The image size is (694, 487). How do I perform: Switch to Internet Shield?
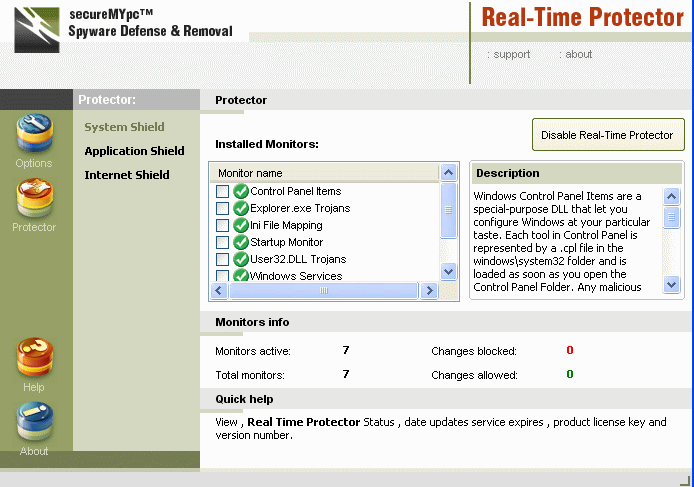pyautogui.click(x=127, y=175)
